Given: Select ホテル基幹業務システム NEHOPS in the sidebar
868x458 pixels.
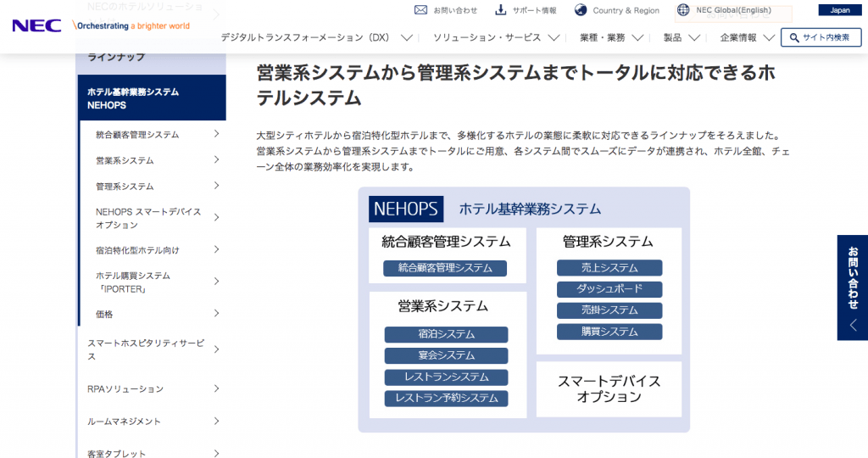Looking at the screenshot, I should click(152, 98).
